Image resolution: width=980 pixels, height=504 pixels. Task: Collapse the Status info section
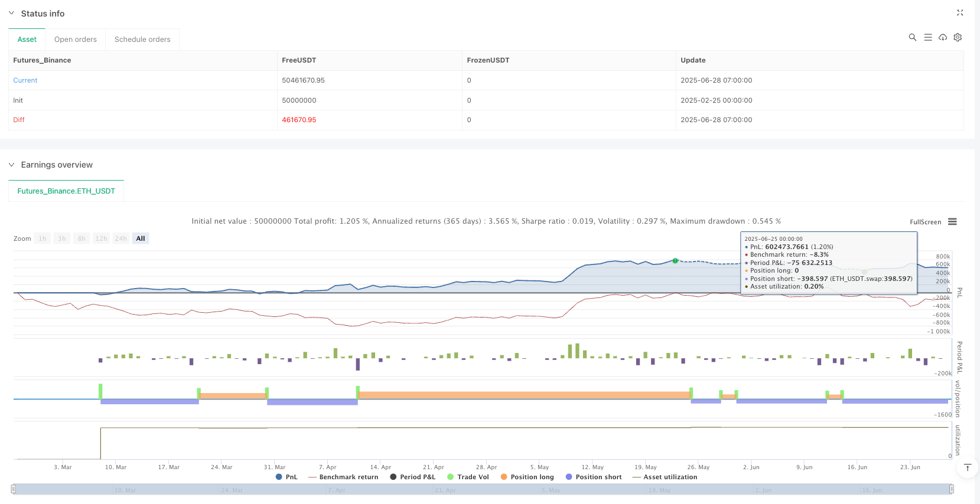(11, 13)
